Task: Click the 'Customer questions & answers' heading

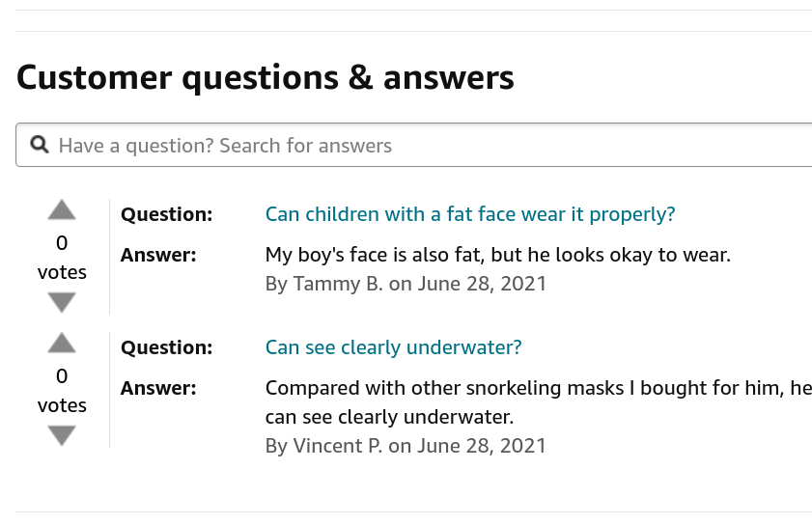Action: (x=266, y=77)
